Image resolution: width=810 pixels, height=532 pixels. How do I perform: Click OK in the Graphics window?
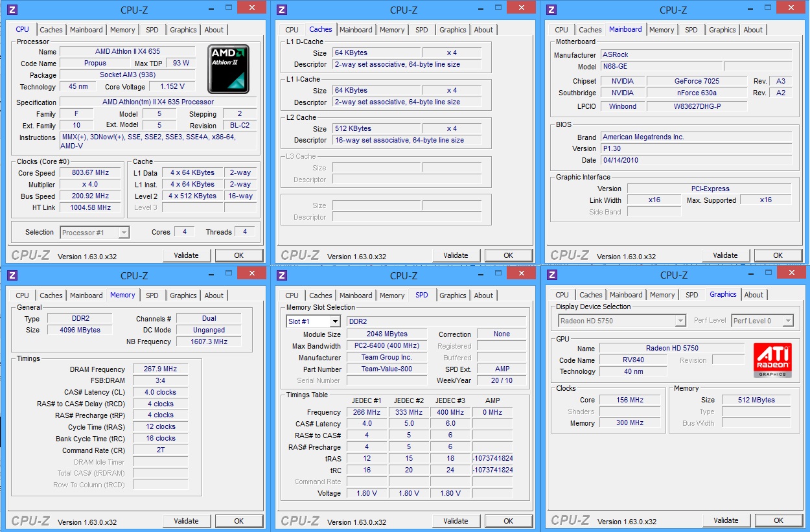click(779, 520)
